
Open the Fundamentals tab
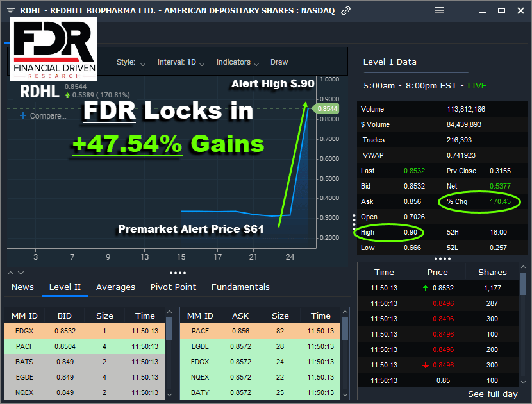(240, 287)
